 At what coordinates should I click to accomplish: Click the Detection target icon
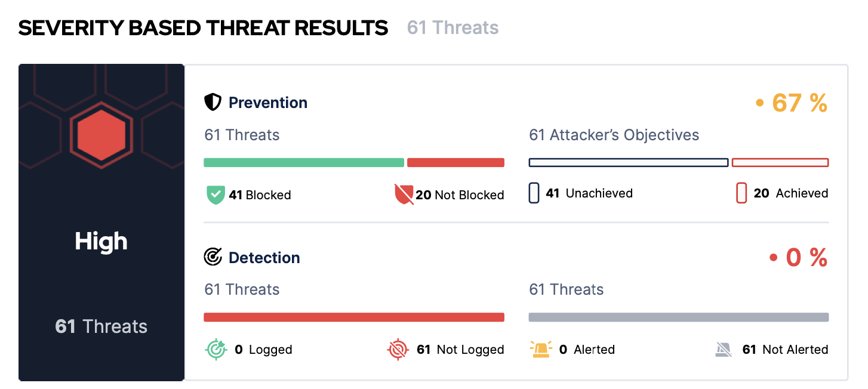(x=213, y=257)
